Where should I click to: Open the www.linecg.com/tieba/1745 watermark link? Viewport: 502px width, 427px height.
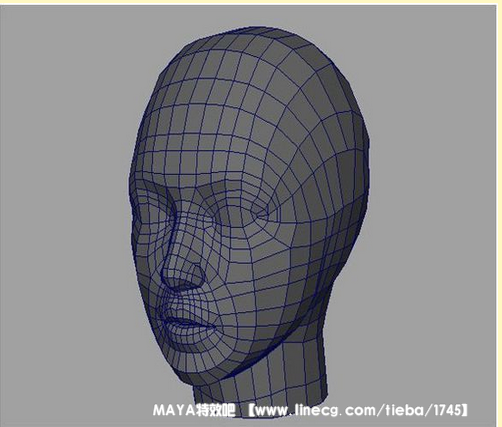[358, 410]
